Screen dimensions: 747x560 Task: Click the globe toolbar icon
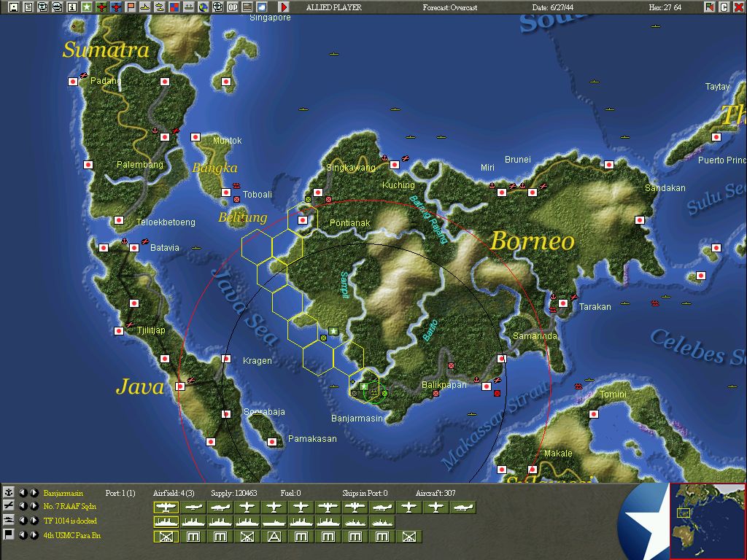click(x=204, y=7)
